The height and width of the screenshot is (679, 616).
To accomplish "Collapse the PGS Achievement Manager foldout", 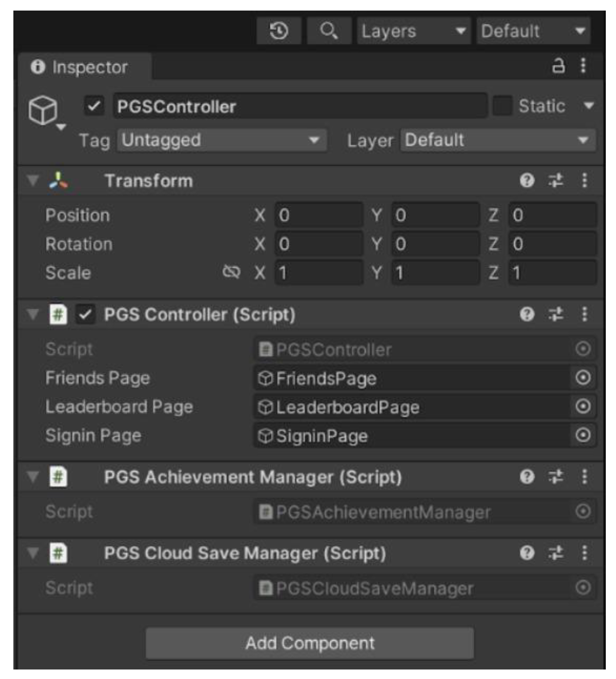I will coord(33,477).
